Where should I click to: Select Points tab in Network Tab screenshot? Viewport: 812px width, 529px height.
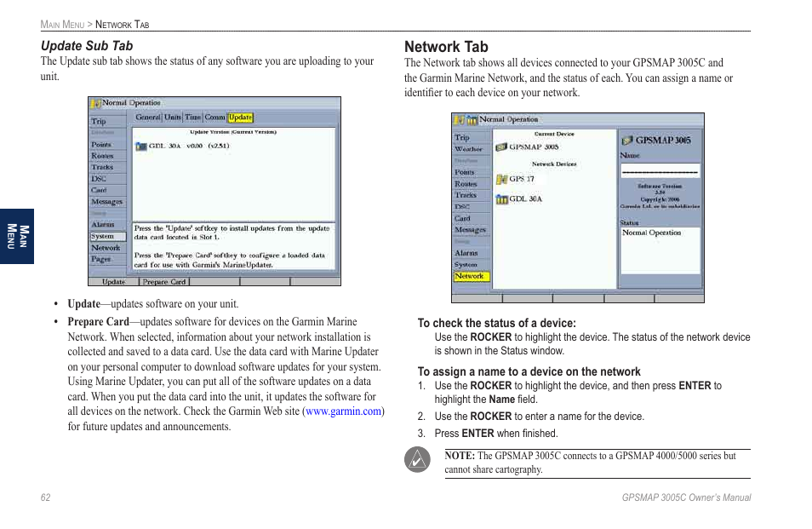point(472,172)
